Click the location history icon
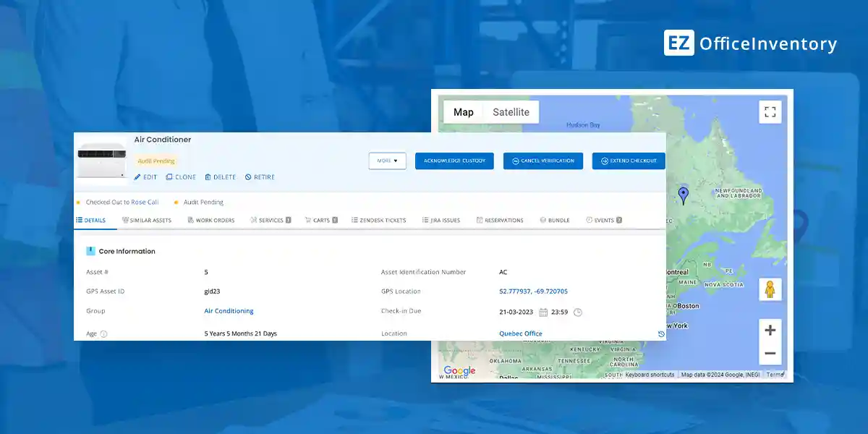868x434 pixels. [661, 334]
